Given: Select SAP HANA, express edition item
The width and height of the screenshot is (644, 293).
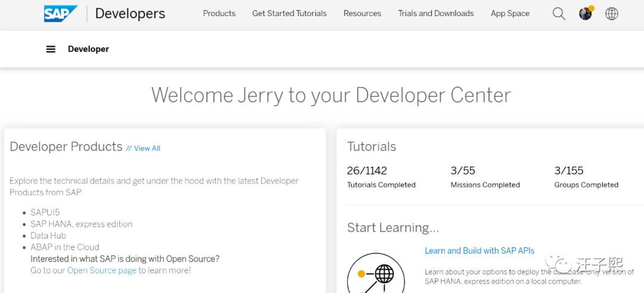Looking at the screenshot, I should pos(81,224).
